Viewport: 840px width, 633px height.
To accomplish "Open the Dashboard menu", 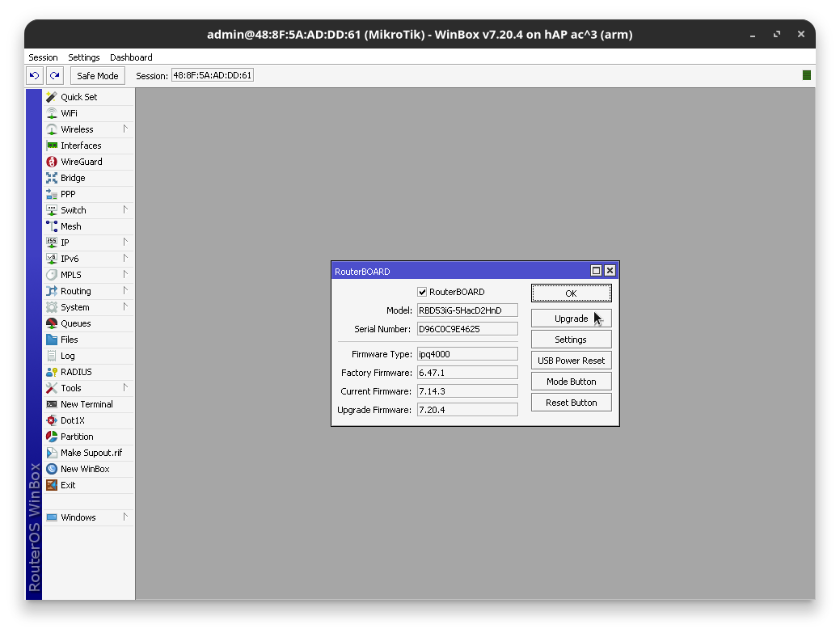I will [x=131, y=57].
